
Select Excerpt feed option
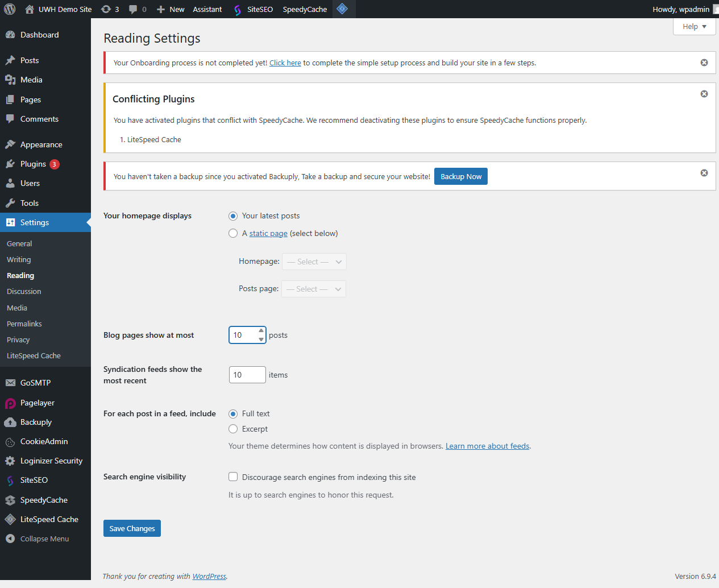coord(233,429)
